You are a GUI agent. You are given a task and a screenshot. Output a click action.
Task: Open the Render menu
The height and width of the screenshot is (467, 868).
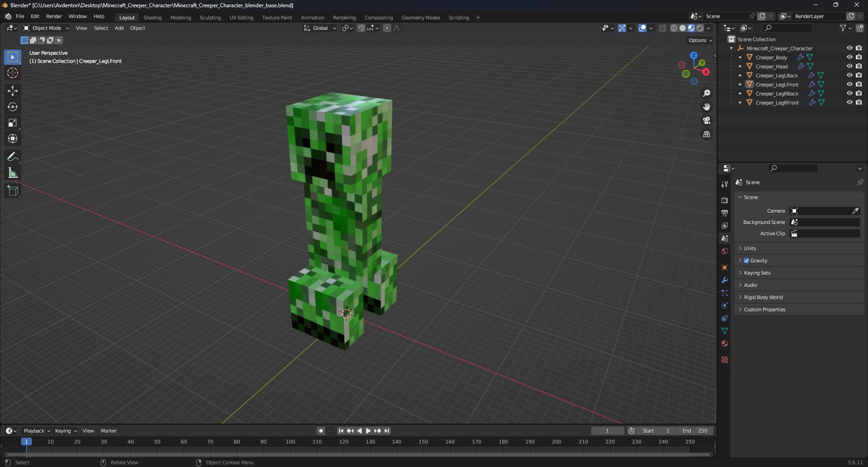click(54, 16)
